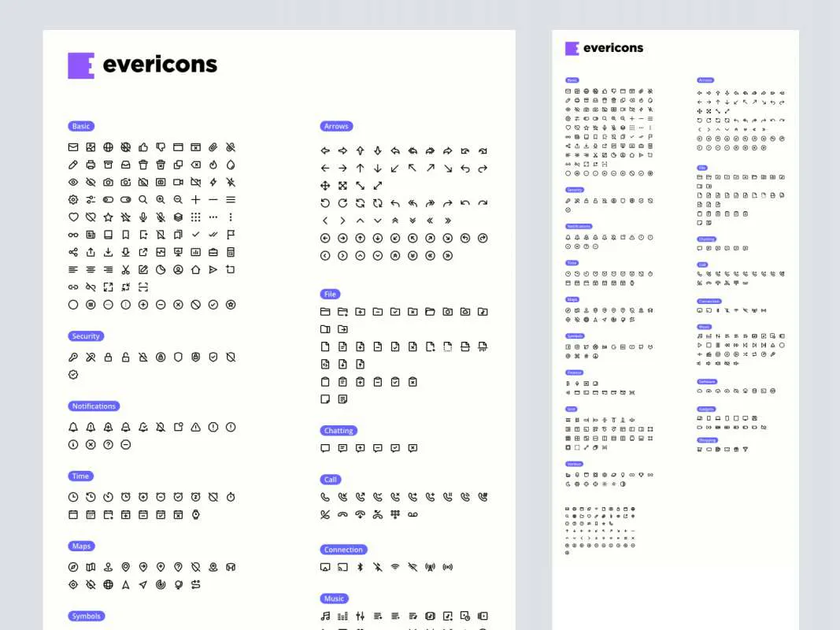This screenshot has width=840, height=630.
Task: Click the compass icon under Maps
Action: [x=73, y=567]
